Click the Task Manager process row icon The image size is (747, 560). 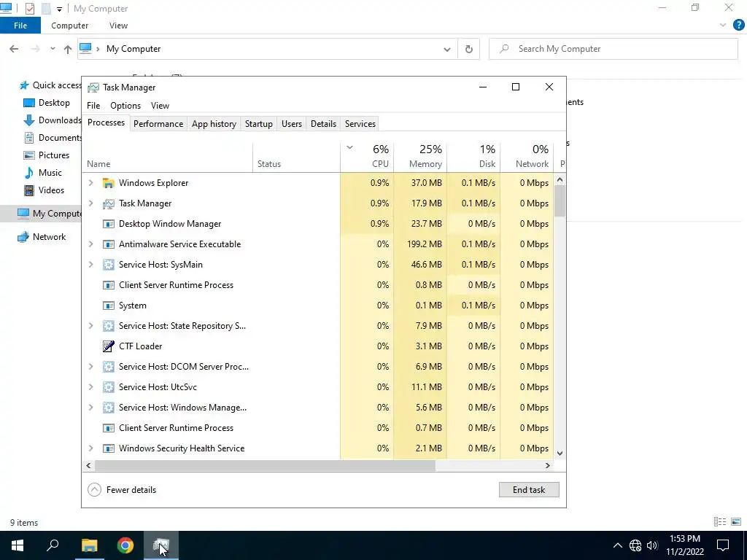109,203
